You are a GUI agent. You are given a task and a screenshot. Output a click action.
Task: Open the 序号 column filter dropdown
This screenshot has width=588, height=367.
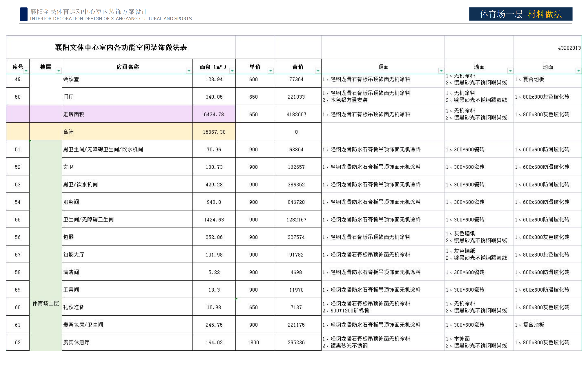coord(26,71)
